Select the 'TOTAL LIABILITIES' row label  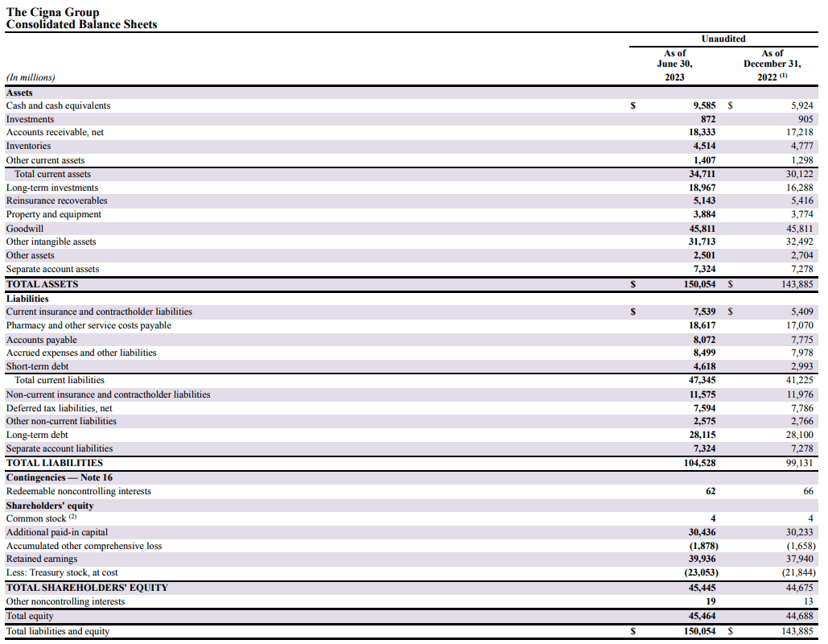click(x=55, y=464)
